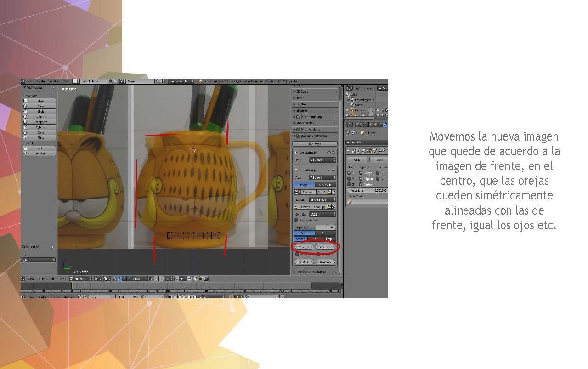Apply the Mirror modifier
This screenshot has width=588, height=369.
coord(357,159)
